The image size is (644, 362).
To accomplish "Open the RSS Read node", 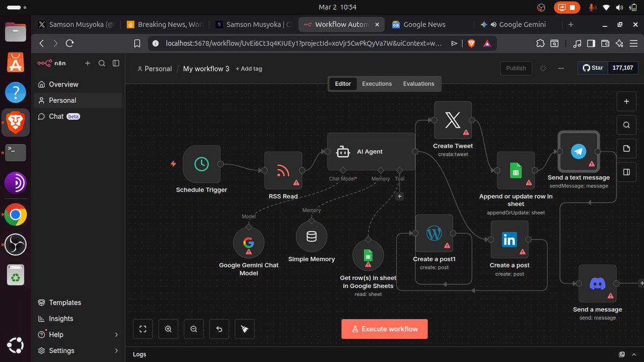I will [x=283, y=171].
